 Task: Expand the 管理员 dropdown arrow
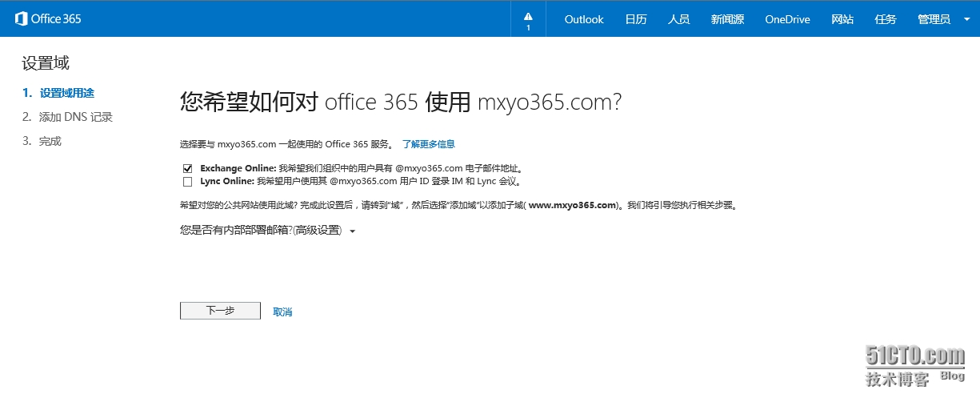[966, 19]
